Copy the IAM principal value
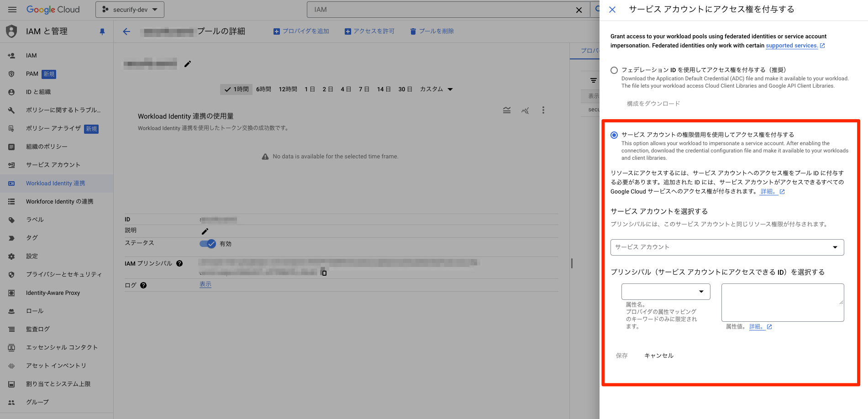Image resolution: width=868 pixels, height=419 pixels. click(324, 273)
